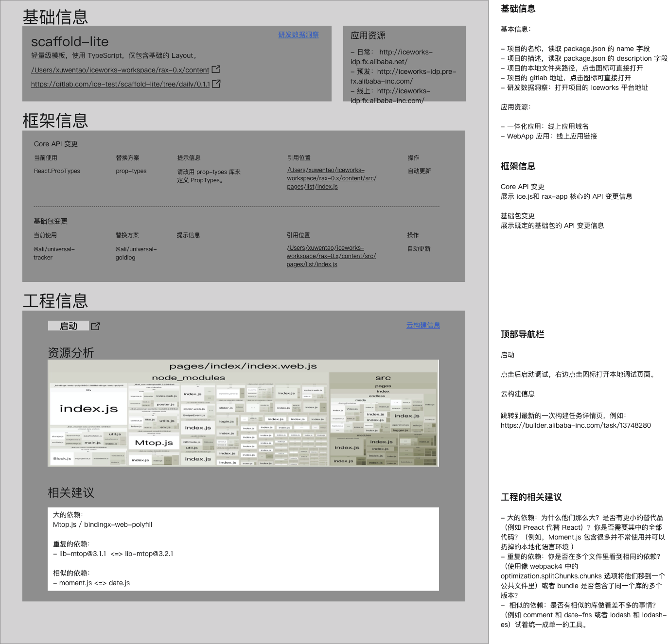This screenshot has height=644, width=668.
Task: Click 自动更新 for @ali/universal-tracker
Action: [419, 248]
